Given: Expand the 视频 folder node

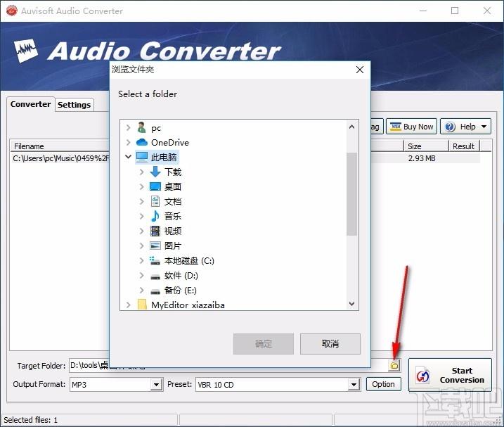Looking at the screenshot, I should [142, 231].
